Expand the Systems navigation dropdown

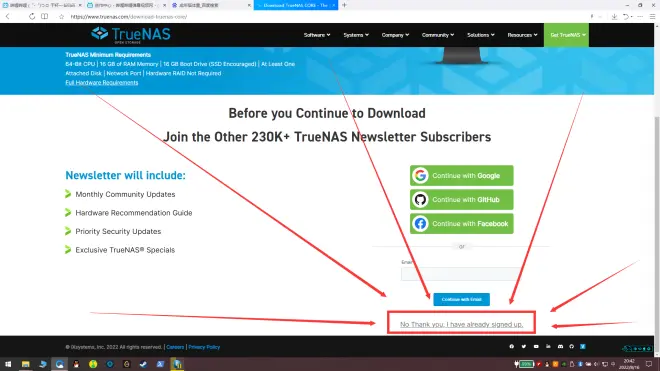(356, 35)
